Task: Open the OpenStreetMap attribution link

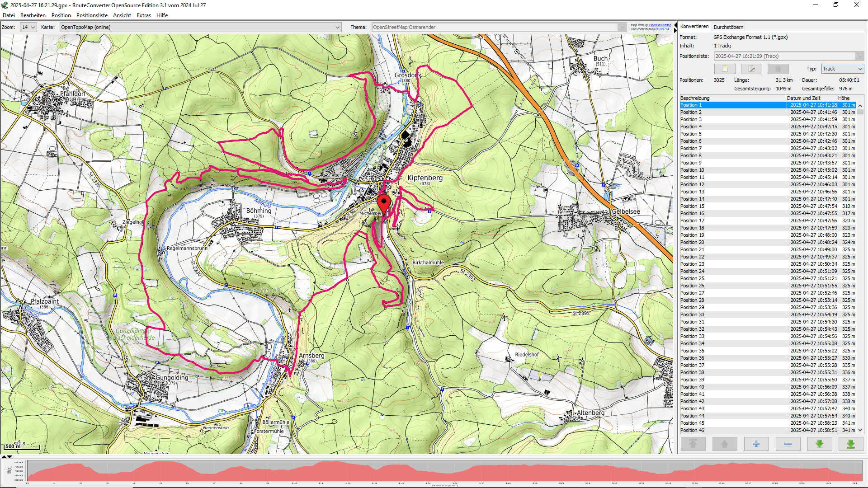Action: point(660,25)
